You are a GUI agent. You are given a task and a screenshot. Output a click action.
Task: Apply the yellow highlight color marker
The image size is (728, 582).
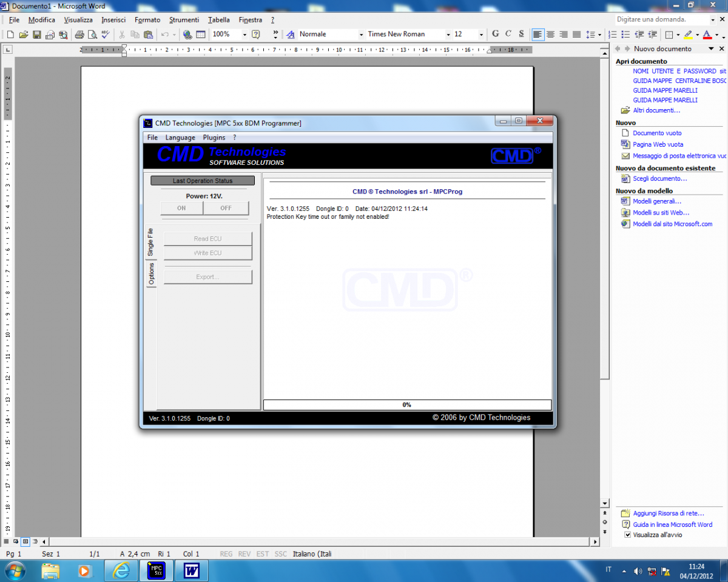tap(689, 35)
